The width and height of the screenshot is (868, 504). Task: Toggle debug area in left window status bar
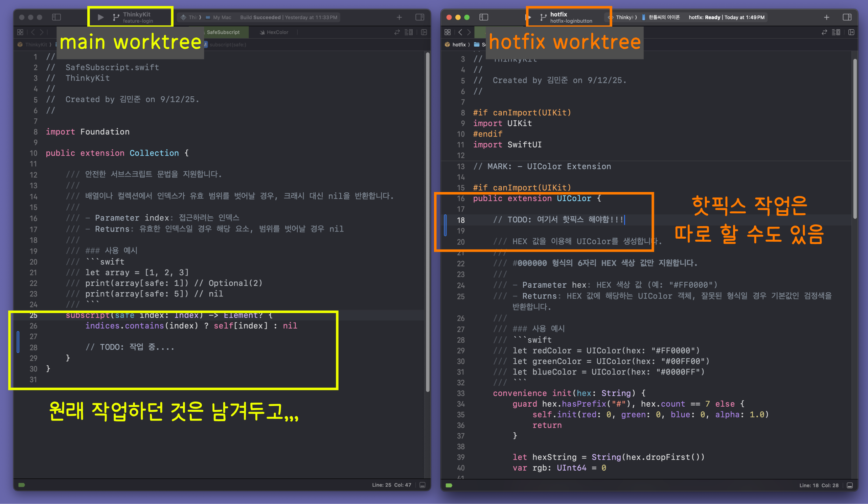422,485
